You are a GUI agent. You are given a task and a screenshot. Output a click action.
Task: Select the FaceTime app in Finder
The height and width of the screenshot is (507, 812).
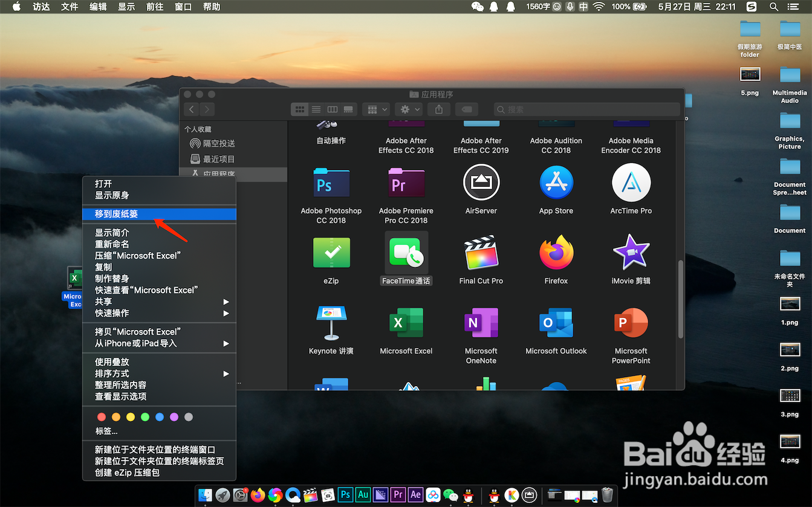click(x=406, y=253)
